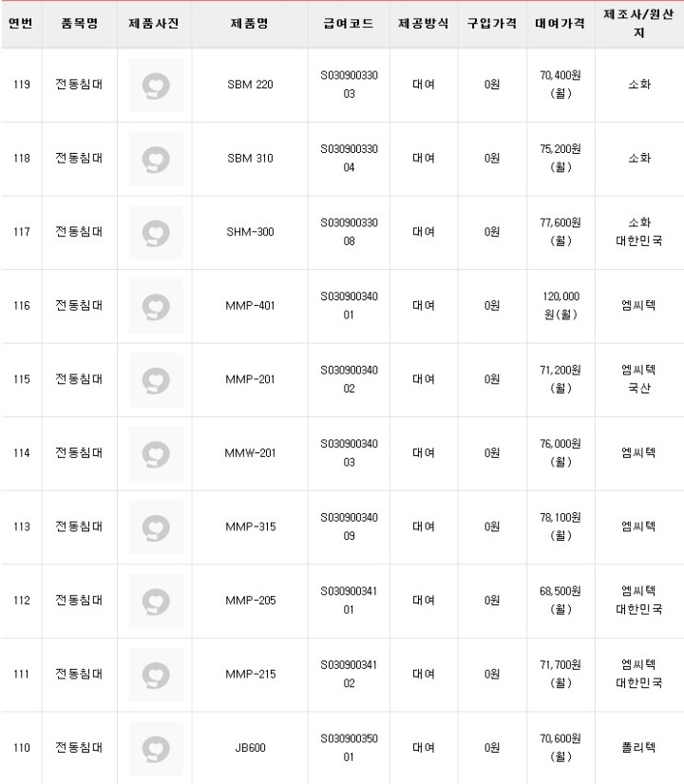Click the product photo for MMW-201
The height and width of the screenshot is (784, 684).
click(156, 453)
